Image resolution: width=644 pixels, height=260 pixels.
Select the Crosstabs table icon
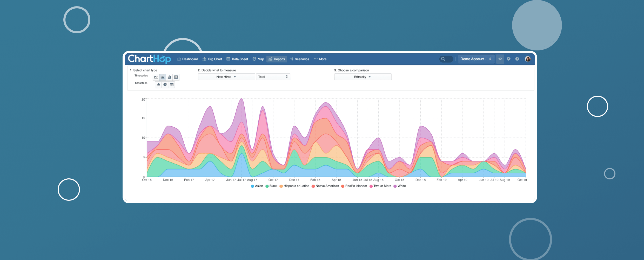coord(172,85)
